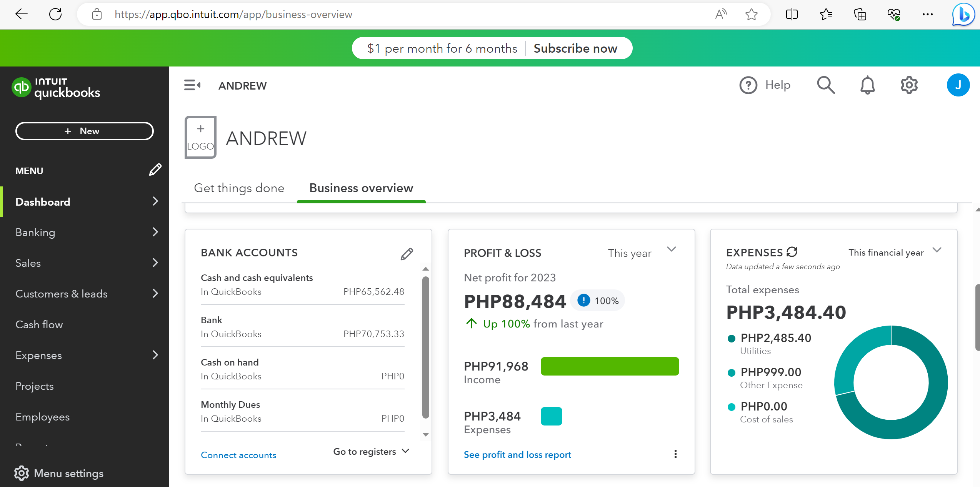The width and height of the screenshot is (980, 487).
Task: Open the notifications bell
Action: tap(867, 85)
